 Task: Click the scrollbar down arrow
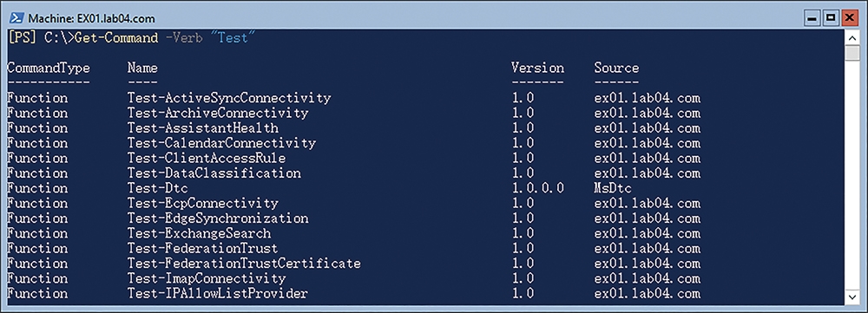(852, 297)
